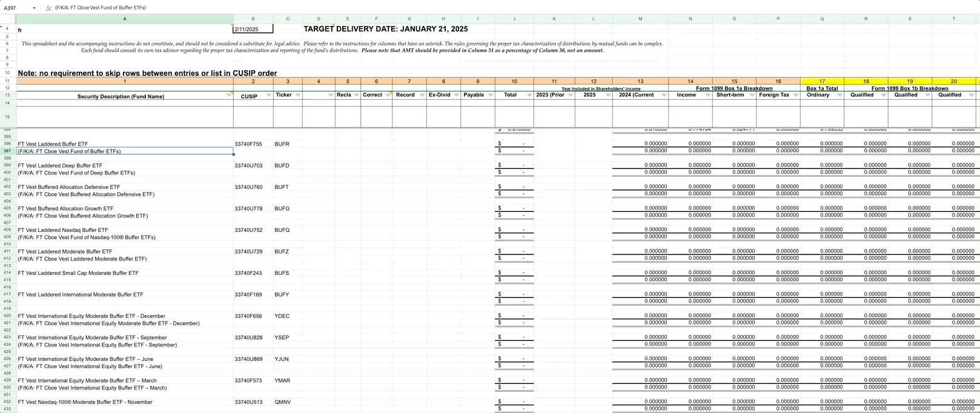Click the TARGET DELIVERY DATE heading cell
The image size is (980, 413).
385,28
